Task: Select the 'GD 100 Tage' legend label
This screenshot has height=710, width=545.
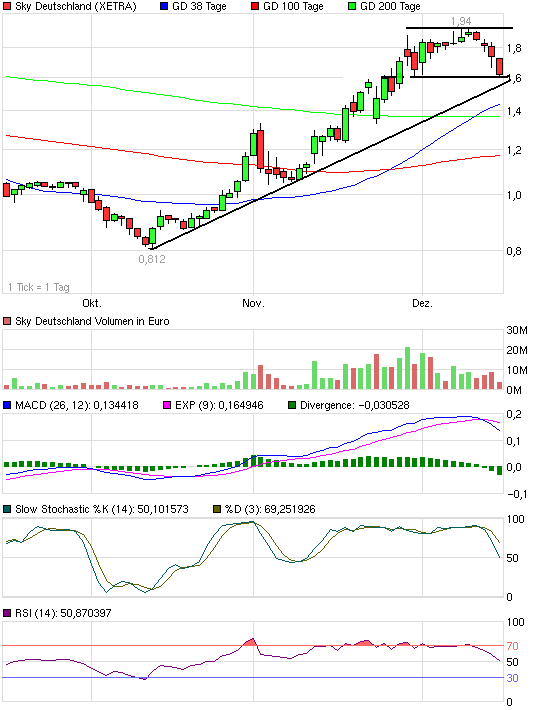Action: pyautogui.click(x=293, y=6)
